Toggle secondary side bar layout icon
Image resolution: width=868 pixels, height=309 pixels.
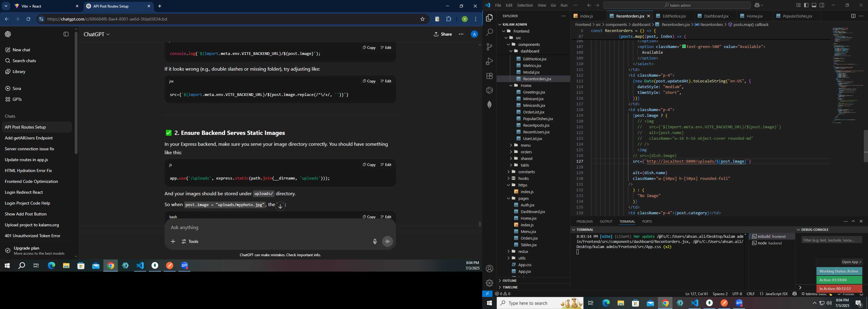click(822, 5)
